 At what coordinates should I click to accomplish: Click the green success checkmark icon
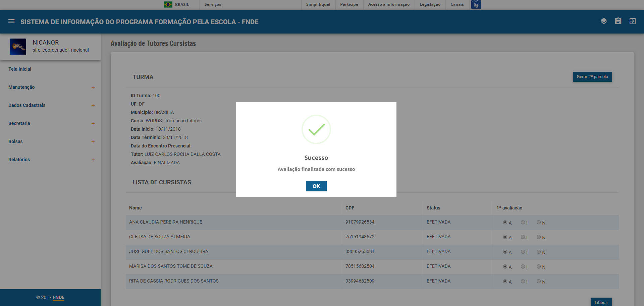tap(316, 129)
